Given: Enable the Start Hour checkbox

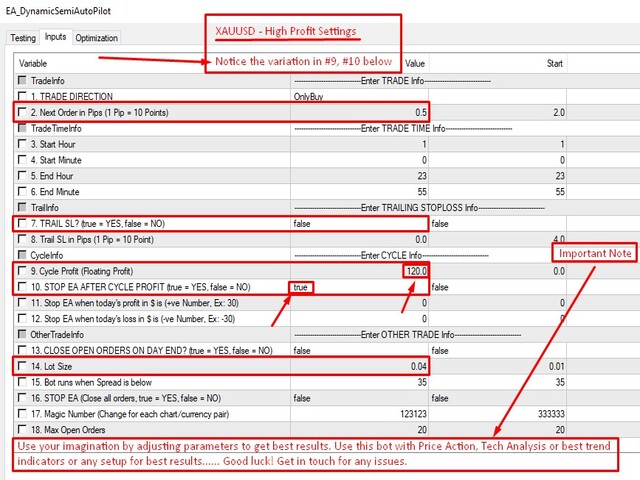Looking at the screenshot, I should click(x=22, y=144).
